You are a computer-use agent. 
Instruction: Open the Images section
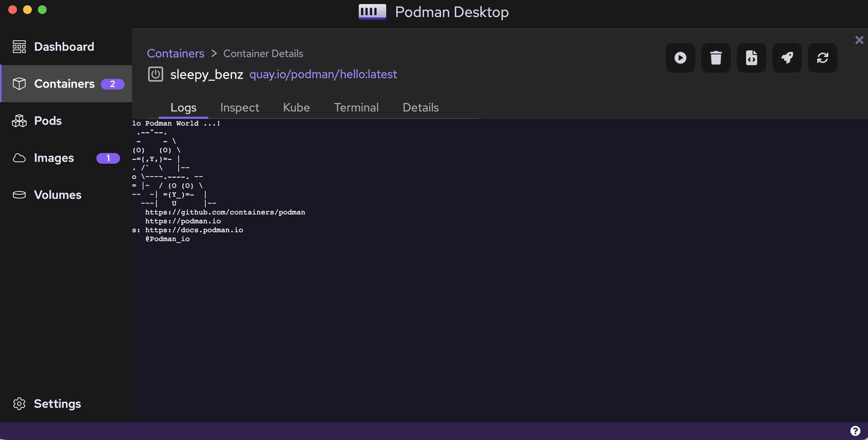point(54,158)
